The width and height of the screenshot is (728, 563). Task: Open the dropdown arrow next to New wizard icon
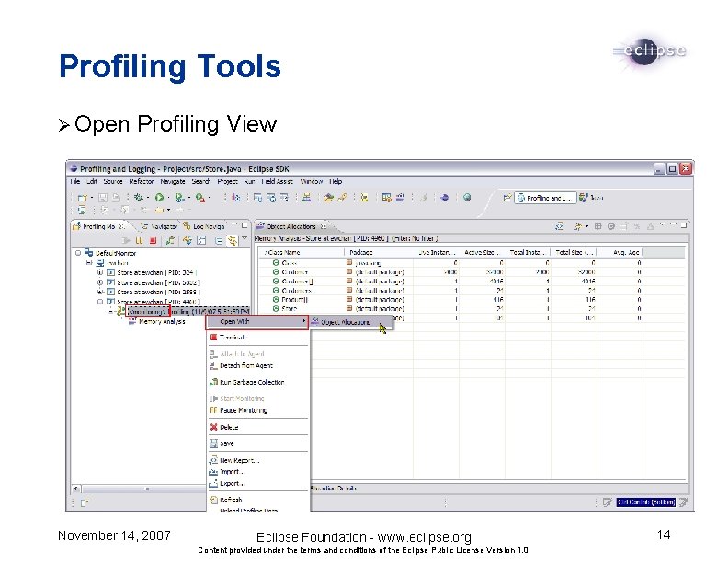(x=92, y=198)
